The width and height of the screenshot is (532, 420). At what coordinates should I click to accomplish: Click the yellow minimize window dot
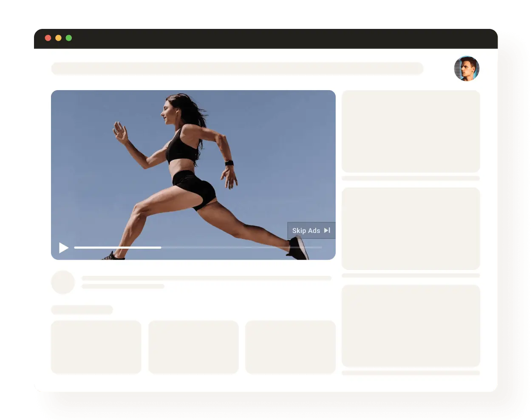(x=59, y=38)
